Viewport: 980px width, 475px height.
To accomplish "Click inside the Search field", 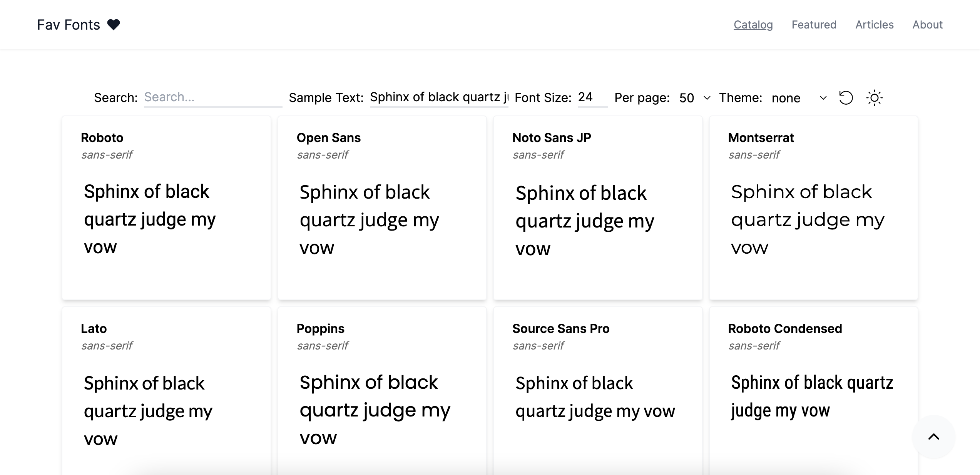I will (x=213, y=97).
